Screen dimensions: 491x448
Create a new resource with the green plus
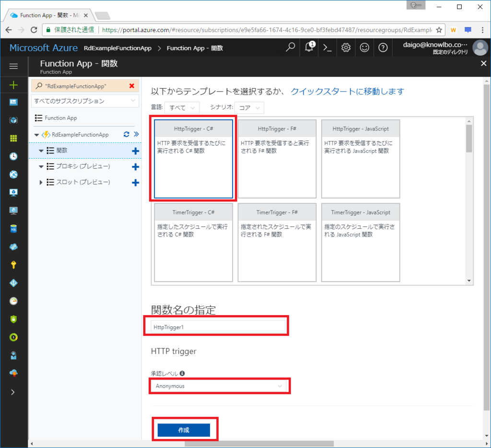[14, 84]
